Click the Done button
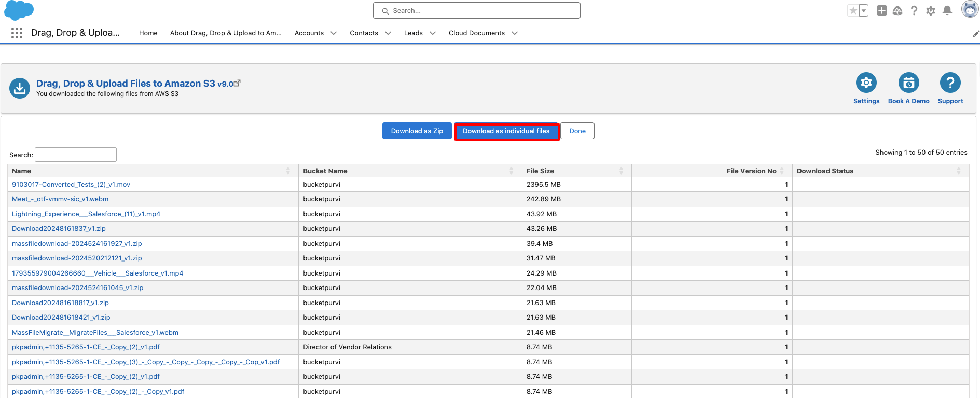The image size is (980, 398). point(577,131)
